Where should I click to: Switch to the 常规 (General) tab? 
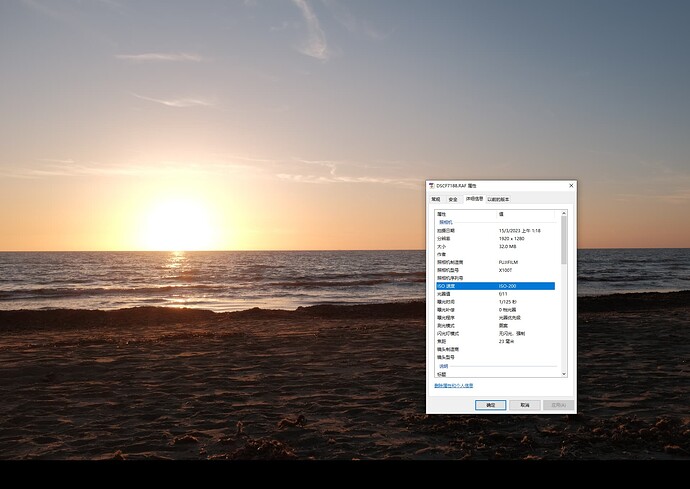pyautogui.click(x=436, y=199)
